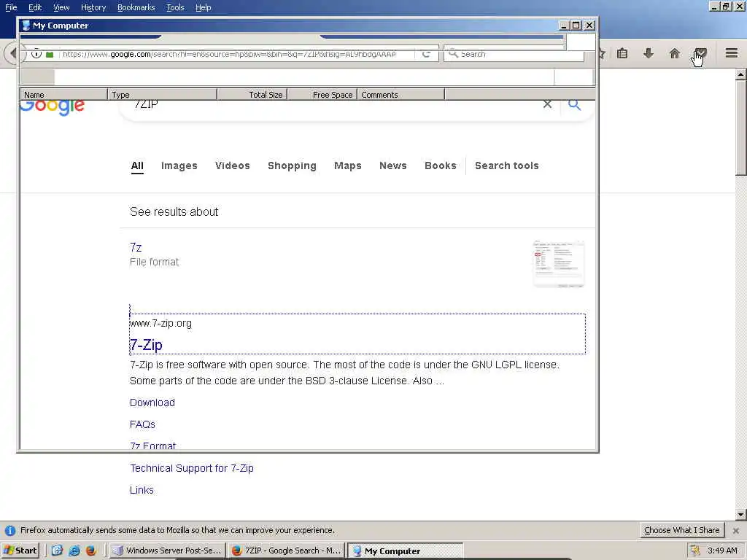Open Firefox Downloads arrow icon
747x560 pixels.
648,52
